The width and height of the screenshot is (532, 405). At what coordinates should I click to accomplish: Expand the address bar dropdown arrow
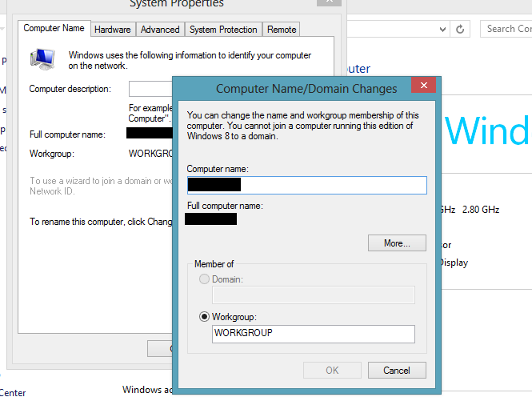coord(442,30)
